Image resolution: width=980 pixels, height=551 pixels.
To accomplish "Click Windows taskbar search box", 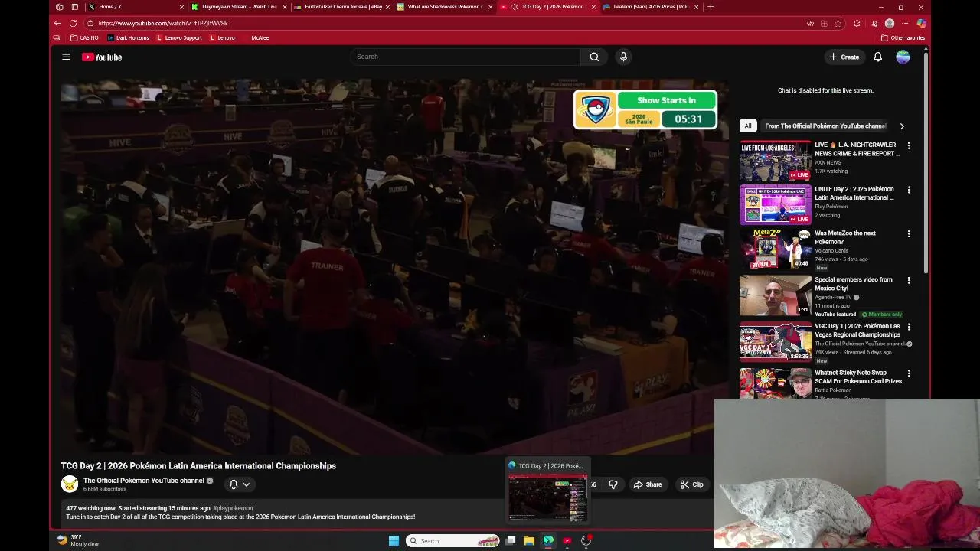I will [x=452, y=541].
